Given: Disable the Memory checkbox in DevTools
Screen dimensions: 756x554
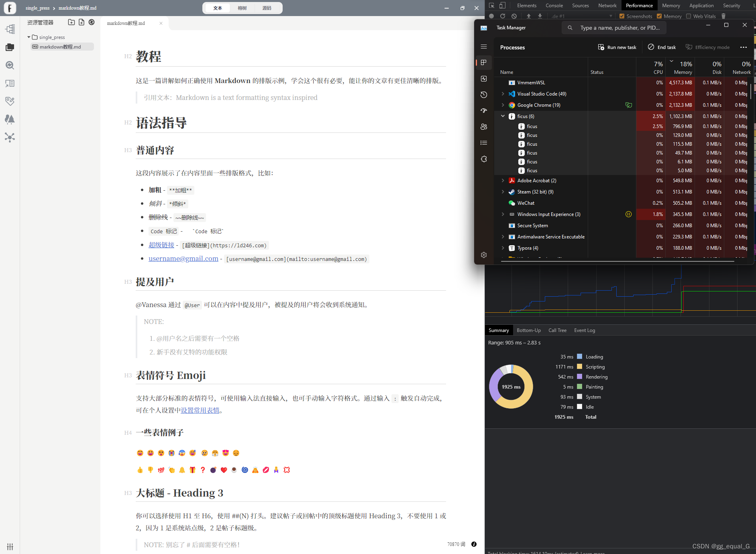Looking at the screenshot, I should coord(660,16).
